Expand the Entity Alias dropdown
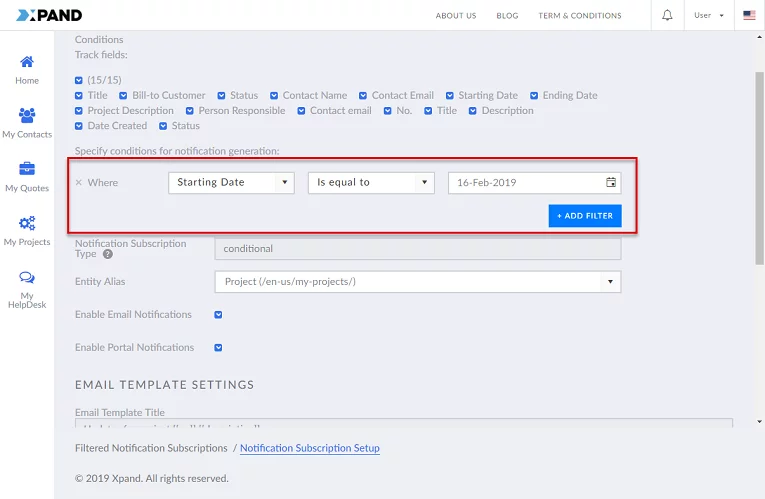 (610, 282)
